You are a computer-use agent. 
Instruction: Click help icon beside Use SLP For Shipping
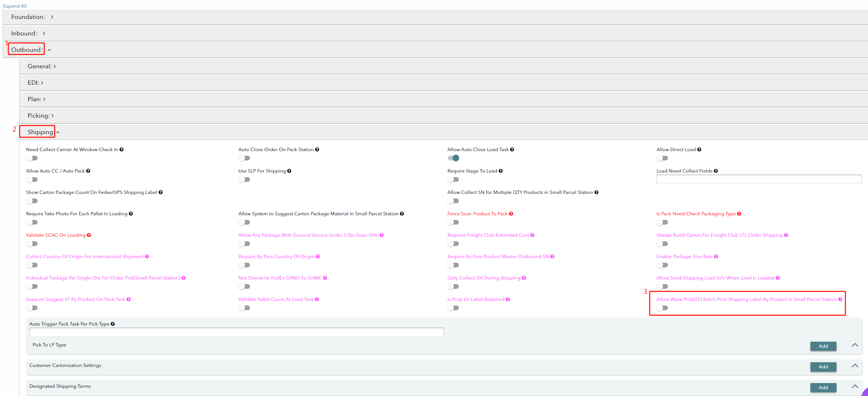click(289, 171)
